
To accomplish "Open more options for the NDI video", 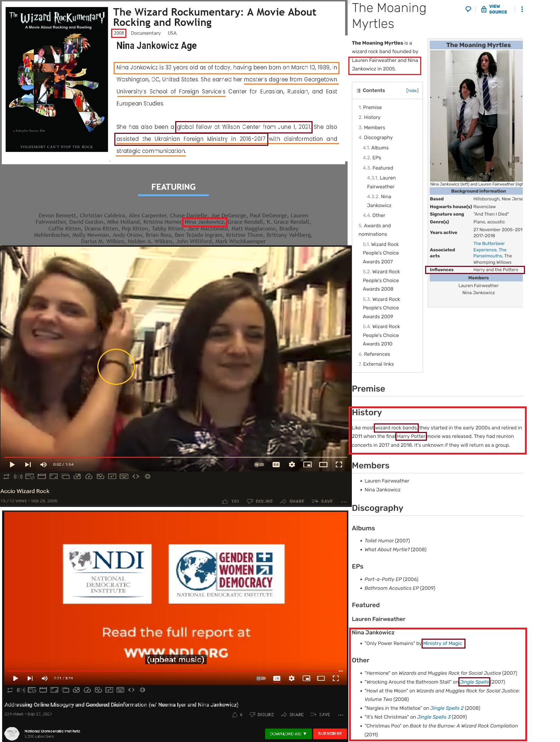I will pos(341,715).
